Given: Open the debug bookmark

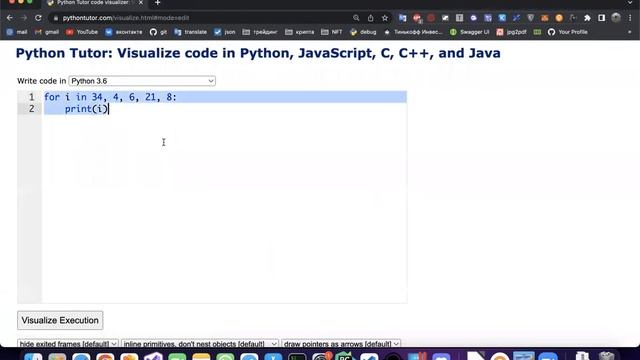Looking at the screenshot, I should (x=363, y=32).
